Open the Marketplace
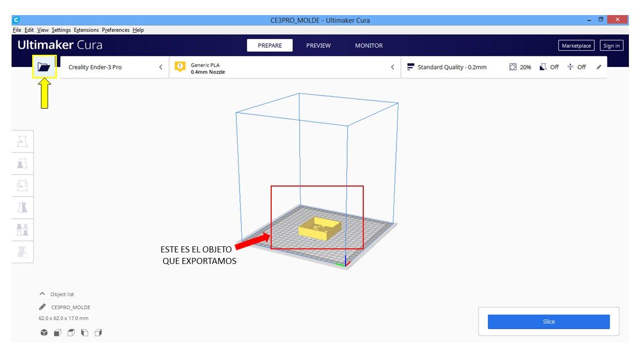 [576, 46]
